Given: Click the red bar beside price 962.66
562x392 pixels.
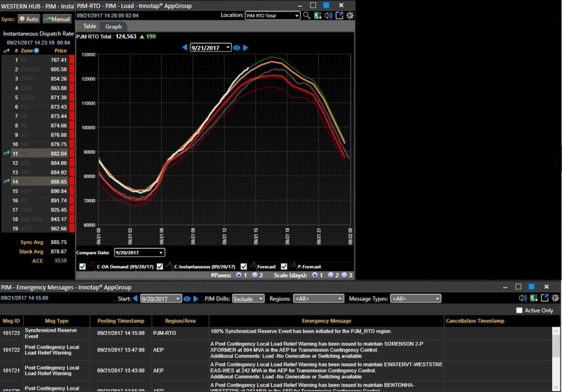Looking at the screenshot, I should coord(72,228).
